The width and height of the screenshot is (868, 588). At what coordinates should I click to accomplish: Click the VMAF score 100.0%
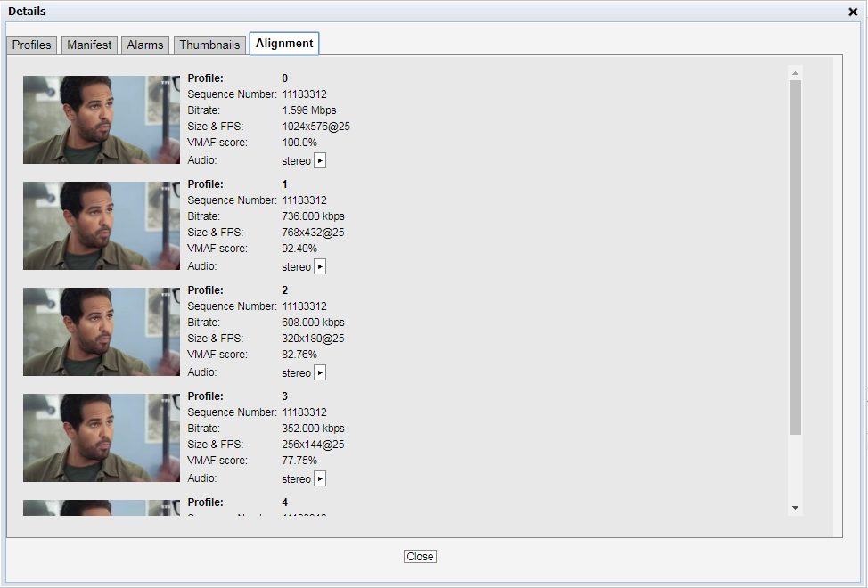(x=299, y=143)
